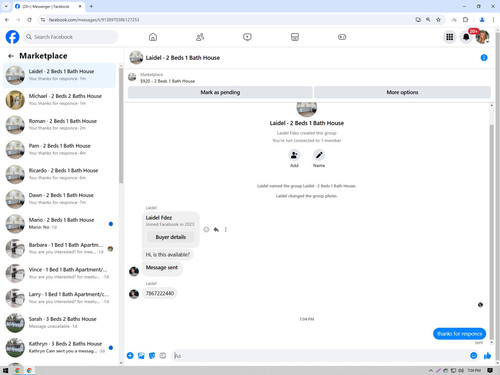Show hidden system tray icons
500x375 pixels.
point(431,370)
